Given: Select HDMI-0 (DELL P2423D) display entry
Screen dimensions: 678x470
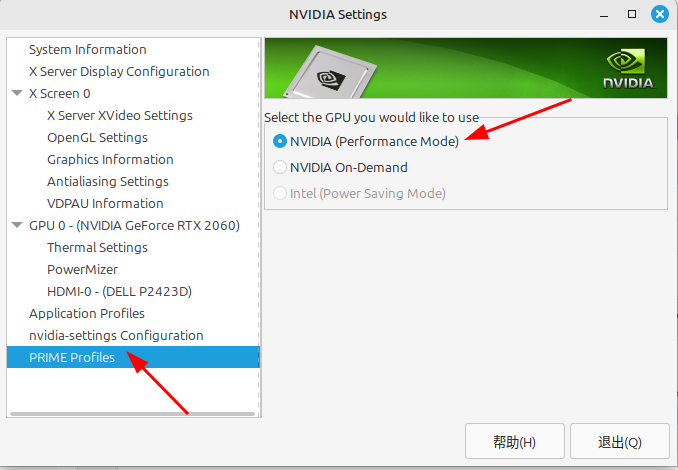Looking at the screenshot, I should coord(119,292).
